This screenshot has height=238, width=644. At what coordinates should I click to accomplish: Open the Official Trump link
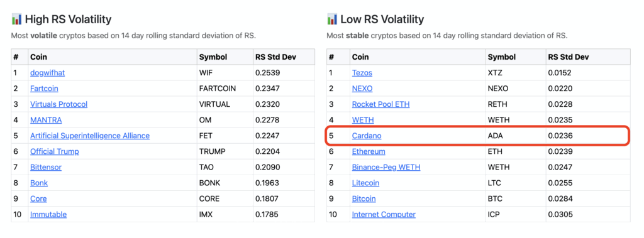[x=55, y=151]
